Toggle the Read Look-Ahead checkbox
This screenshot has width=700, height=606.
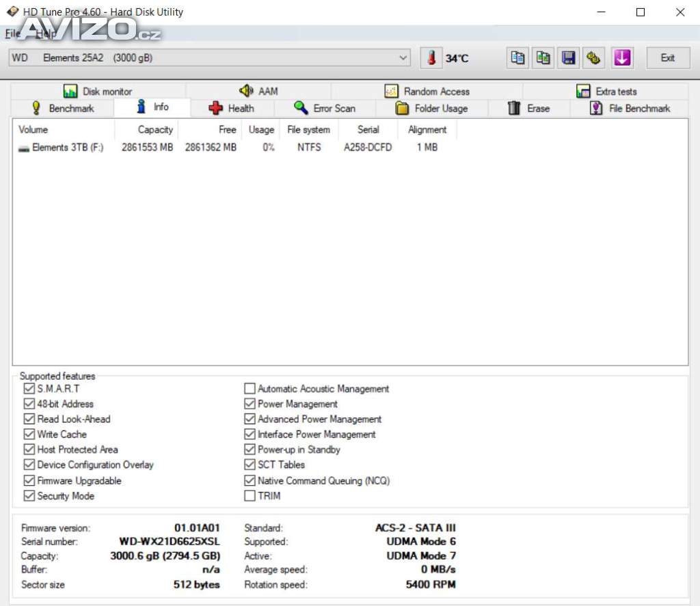click(x=29, y=419)
